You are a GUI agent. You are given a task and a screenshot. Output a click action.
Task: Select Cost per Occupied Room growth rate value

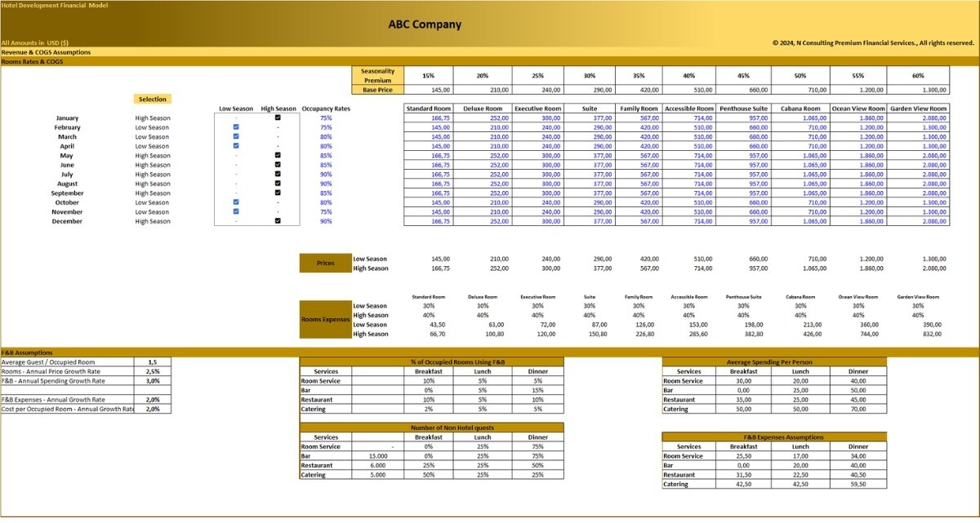pyautogui.click(x=153, y=409)
